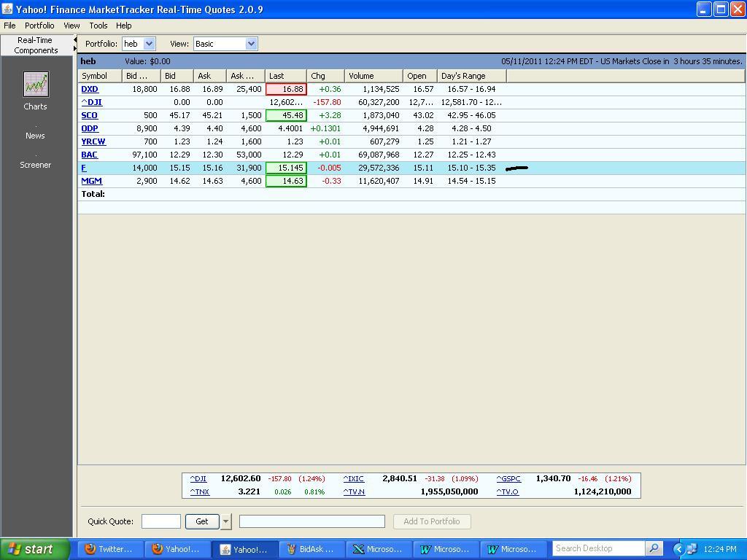Viewport: 747px width, 560px height.
Task: Click the desktop search magnifier icon
Action: click(x=654, y=548)
